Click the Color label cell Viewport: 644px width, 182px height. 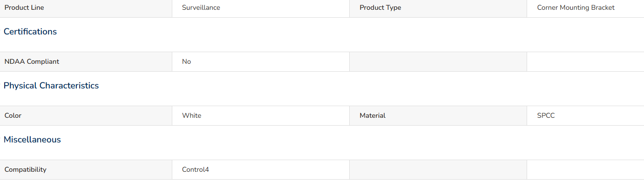point(86,115)
